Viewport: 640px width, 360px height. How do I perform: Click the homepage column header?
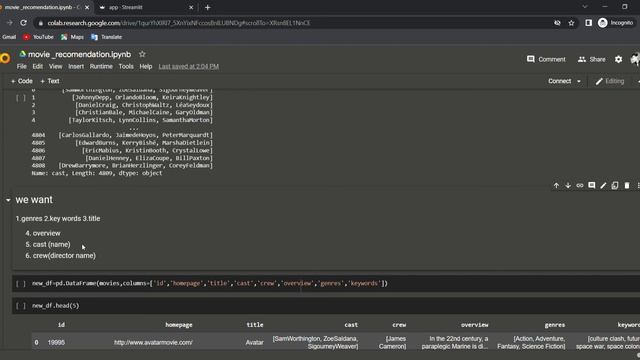click(179, 325)
